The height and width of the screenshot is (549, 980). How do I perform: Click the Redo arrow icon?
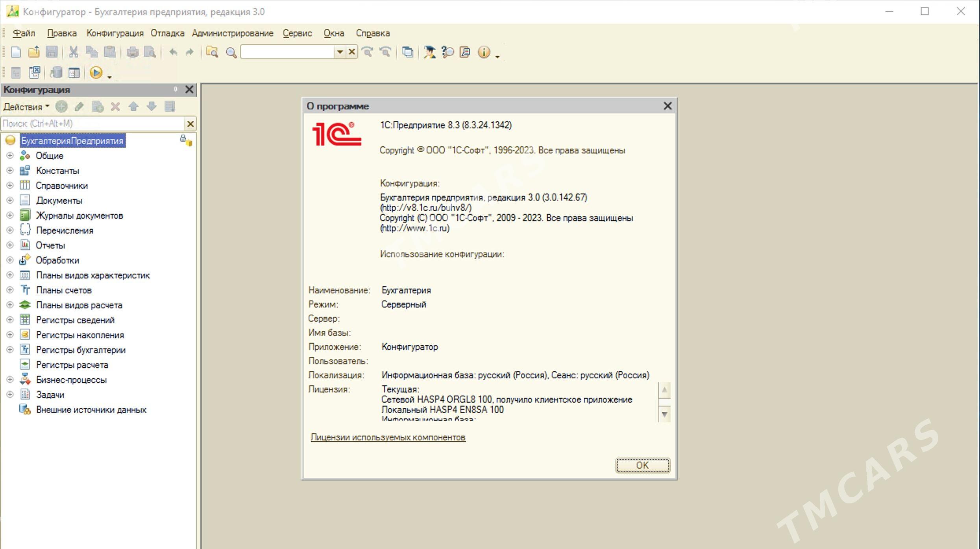[x=190, y=52]
